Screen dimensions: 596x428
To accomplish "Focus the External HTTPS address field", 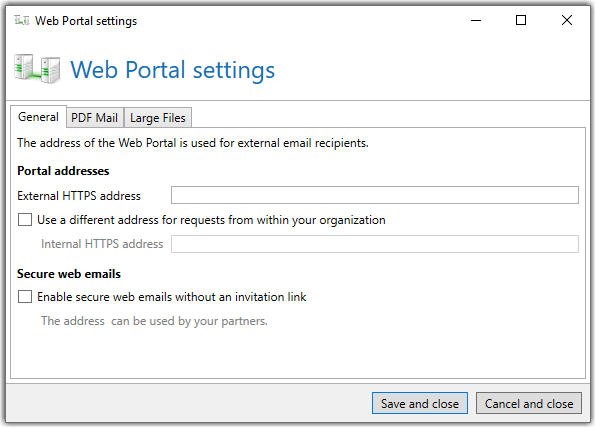I will coord(375,195).
